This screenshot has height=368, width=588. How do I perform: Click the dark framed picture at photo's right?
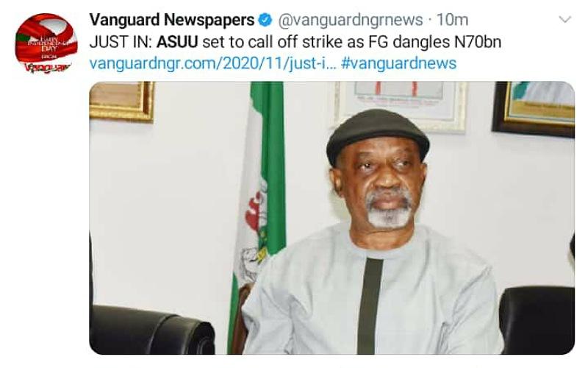click(x=534, y=108)
